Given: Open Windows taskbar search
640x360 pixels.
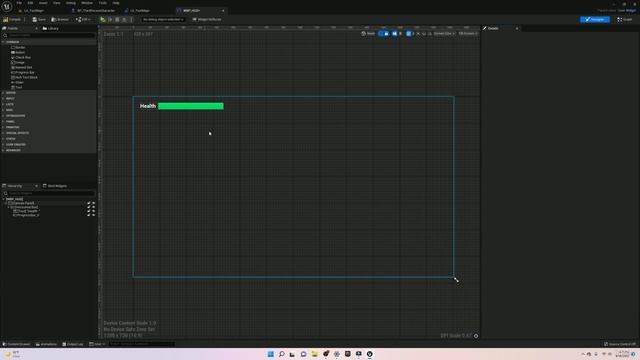Looking at the screenshot, I should (282, 354).
